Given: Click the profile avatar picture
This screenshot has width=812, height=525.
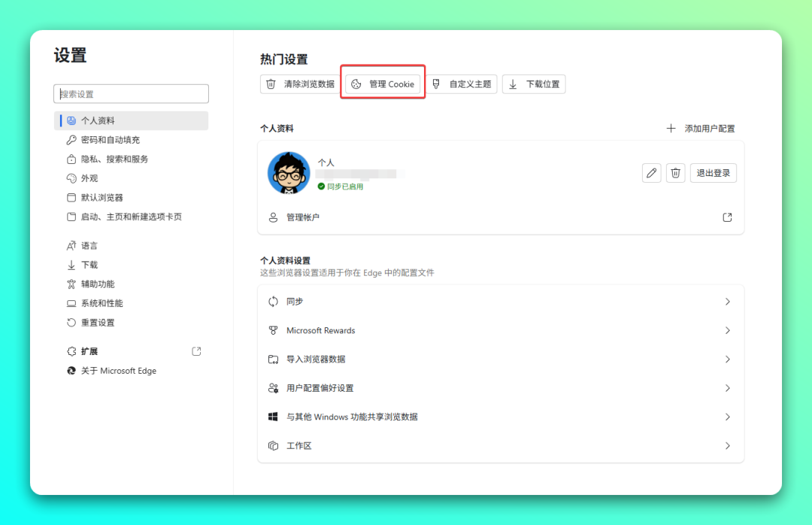Looking at the screenshot, I should click(x=289, y=172).
